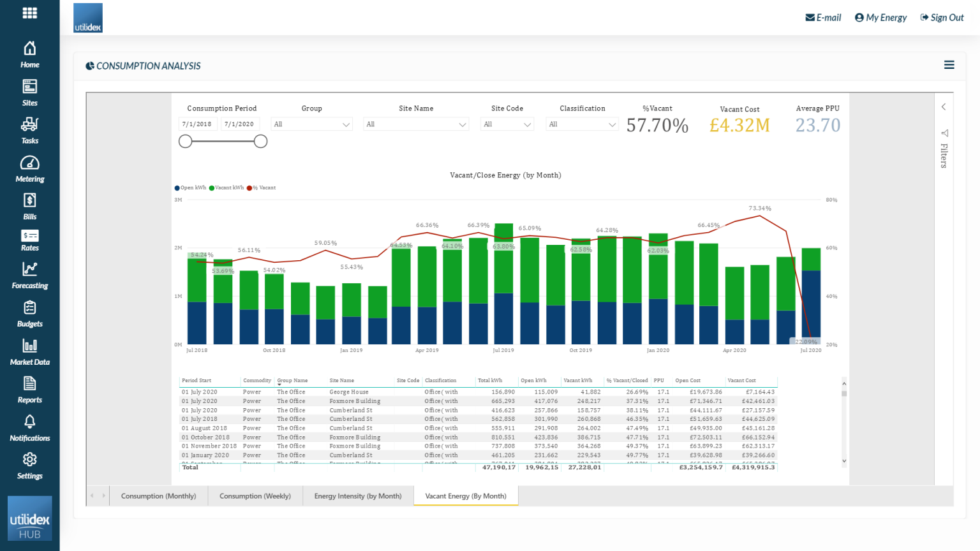This screenshot has width=980, height=551.
Task: Hide the % Vacant line via its legend item
Action: click(263, 187)
